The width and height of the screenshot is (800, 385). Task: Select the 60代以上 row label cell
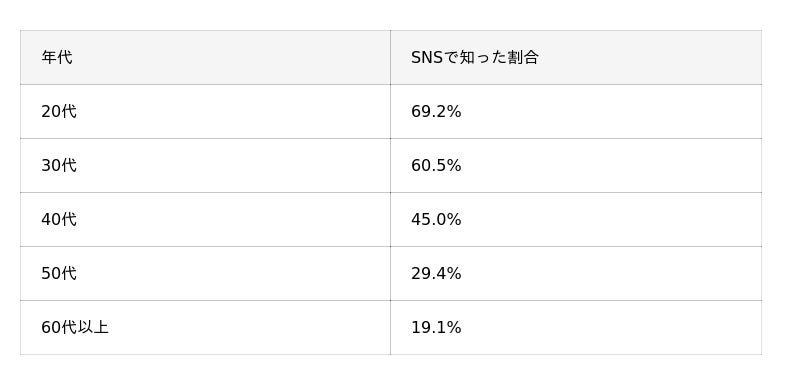205,327
